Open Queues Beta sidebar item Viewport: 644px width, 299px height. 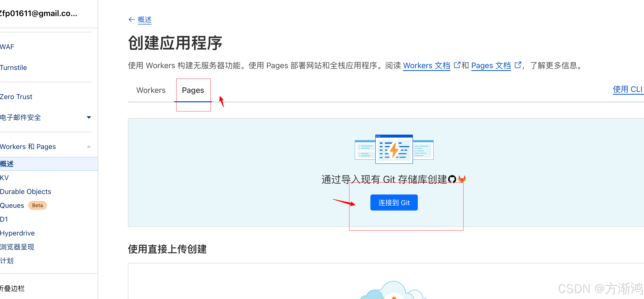pos(12,205)
